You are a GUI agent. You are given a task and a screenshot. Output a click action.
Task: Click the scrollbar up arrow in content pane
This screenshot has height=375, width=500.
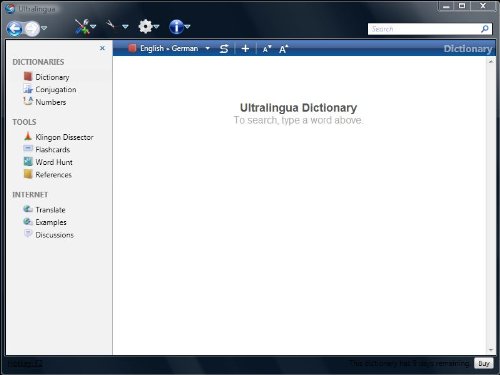click(x=491, y=61)
